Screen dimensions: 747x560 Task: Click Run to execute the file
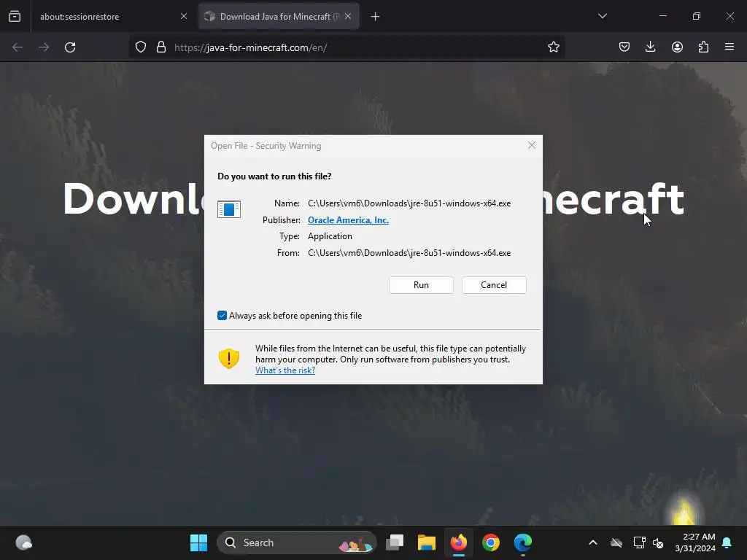click(x=421, y=285)
